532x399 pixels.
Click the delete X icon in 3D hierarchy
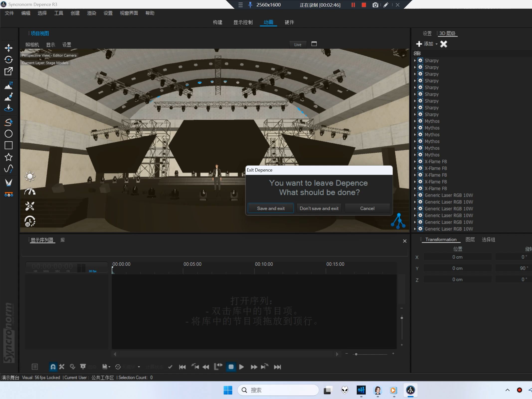coord(443,44)
